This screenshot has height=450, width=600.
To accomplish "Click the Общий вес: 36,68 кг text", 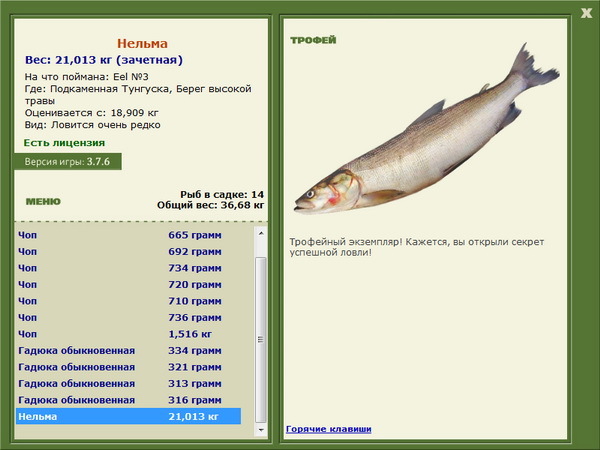I will coord(210,205).
